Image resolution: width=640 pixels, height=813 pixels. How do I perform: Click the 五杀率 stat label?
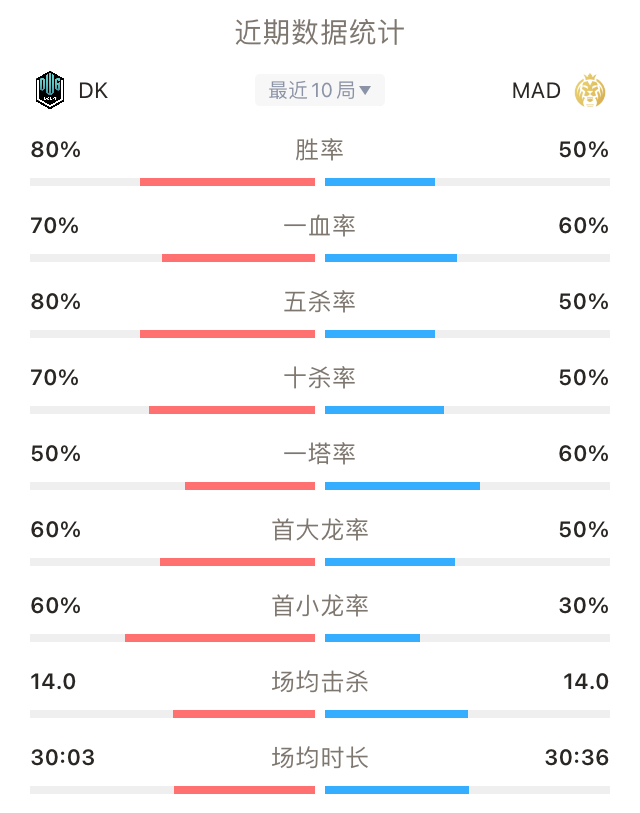tap(319, 302)
